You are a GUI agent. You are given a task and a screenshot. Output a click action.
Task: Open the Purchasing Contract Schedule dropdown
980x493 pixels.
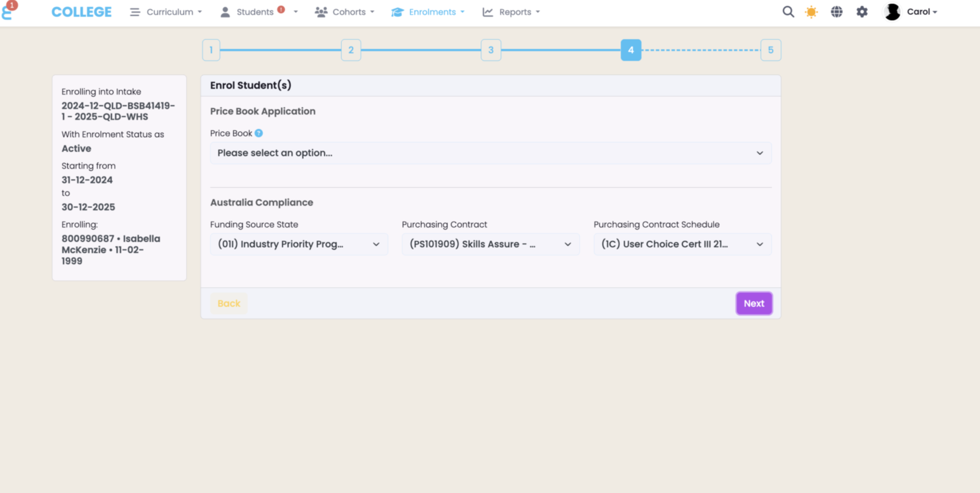click(682, 244)
